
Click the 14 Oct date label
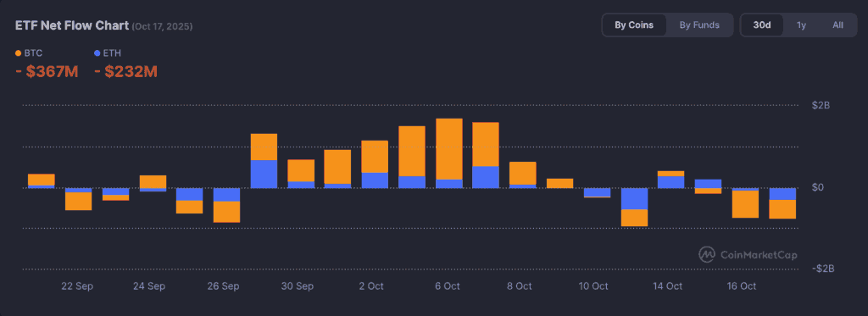click(667, 286)
